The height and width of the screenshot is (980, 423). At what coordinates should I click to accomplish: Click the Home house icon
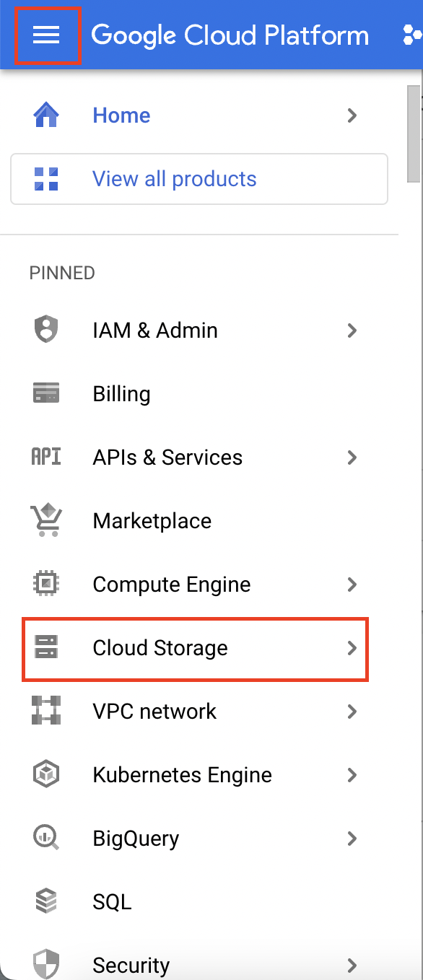point(46,115)
